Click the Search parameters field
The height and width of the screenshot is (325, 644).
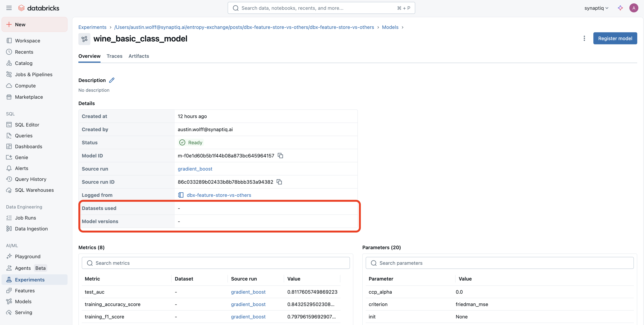tap(499, 263)
